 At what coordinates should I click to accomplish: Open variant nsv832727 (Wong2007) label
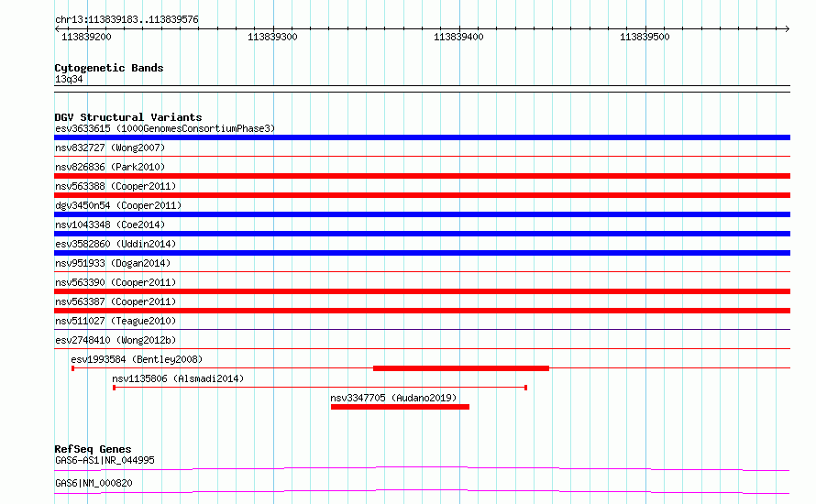(110, 148)
